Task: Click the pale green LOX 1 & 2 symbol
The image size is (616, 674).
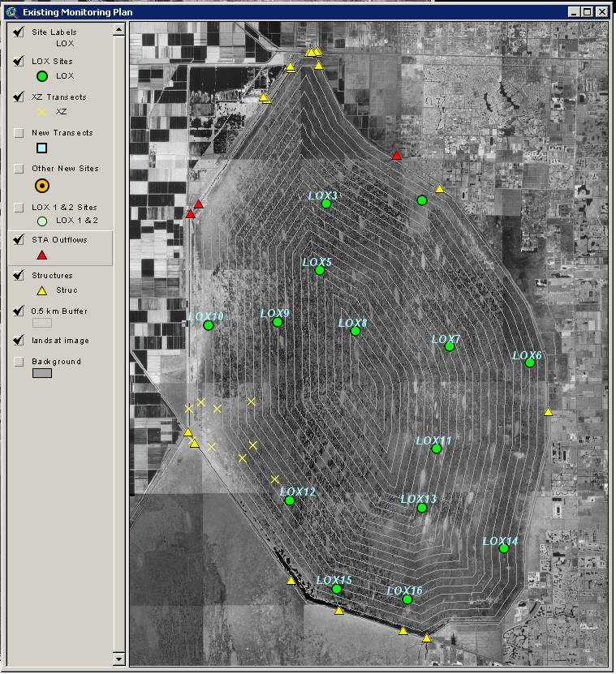Action: point(41,221)
